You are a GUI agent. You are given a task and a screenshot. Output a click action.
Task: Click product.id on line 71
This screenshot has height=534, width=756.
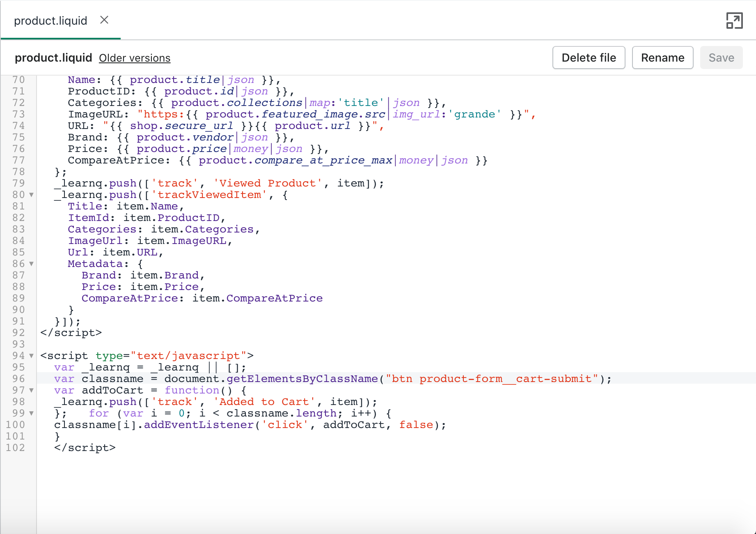(199, 91)
